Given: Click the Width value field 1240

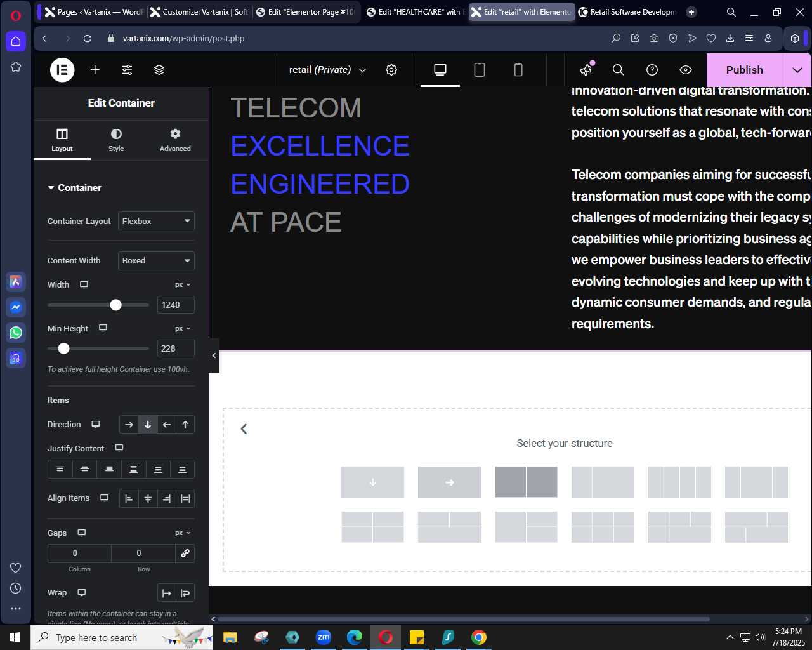Looking at the screenshot, I should point(176,305).
